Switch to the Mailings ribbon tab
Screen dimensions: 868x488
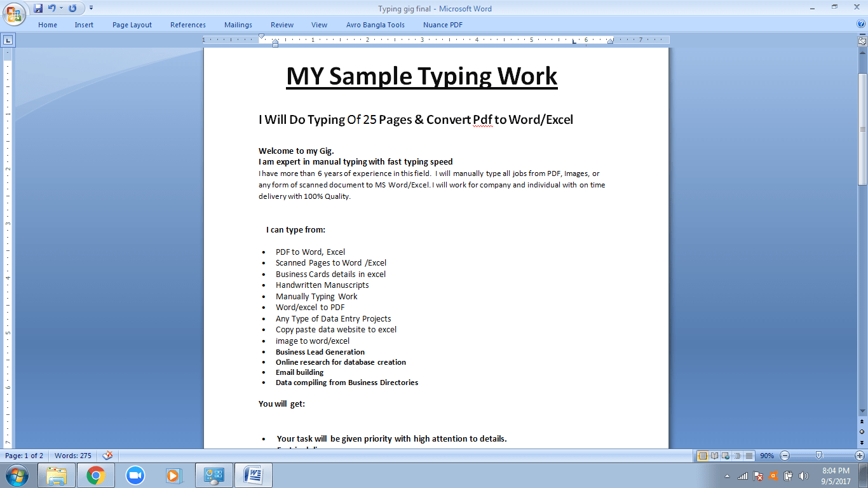tap(238, 25)
